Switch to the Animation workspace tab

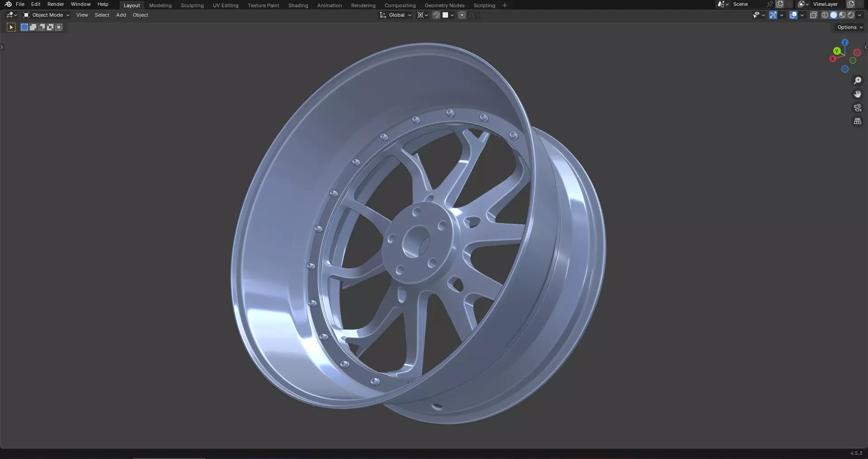329,5
